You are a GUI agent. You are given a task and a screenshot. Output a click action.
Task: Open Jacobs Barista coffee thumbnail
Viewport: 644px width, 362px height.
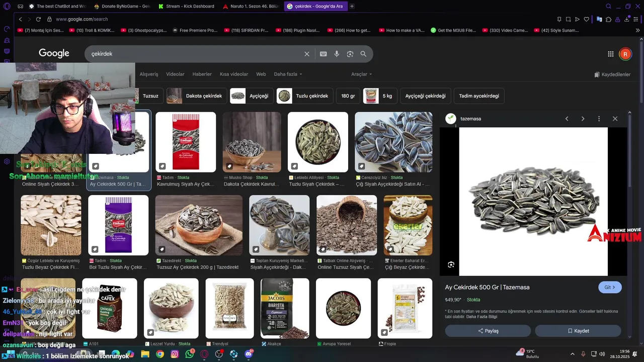[x=285, y=308]
